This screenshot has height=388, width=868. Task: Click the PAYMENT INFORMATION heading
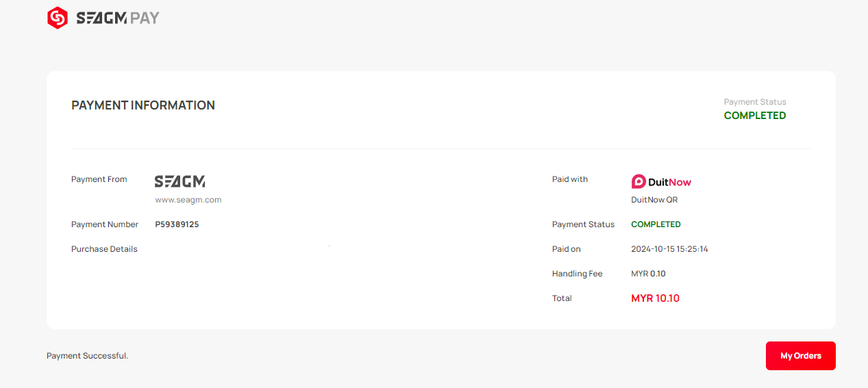(143, 105)
